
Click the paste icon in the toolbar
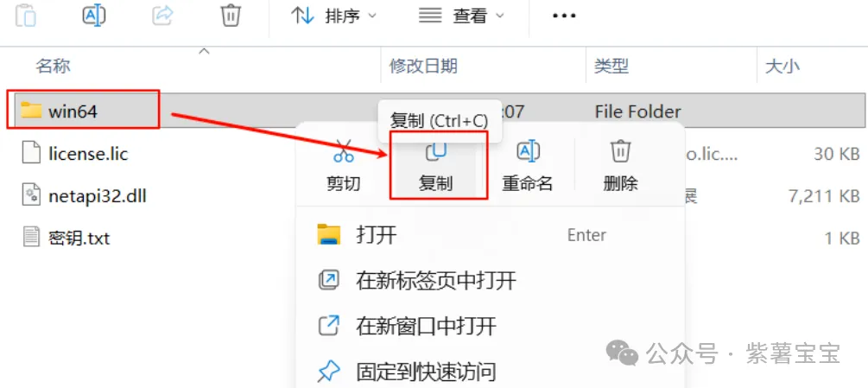pyautogui.click(x=25, y=16)
